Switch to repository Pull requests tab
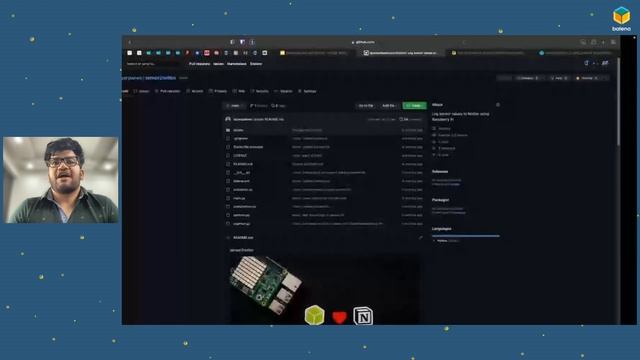The width and height of the screenshot is (640, 360). tap(168, 91)
